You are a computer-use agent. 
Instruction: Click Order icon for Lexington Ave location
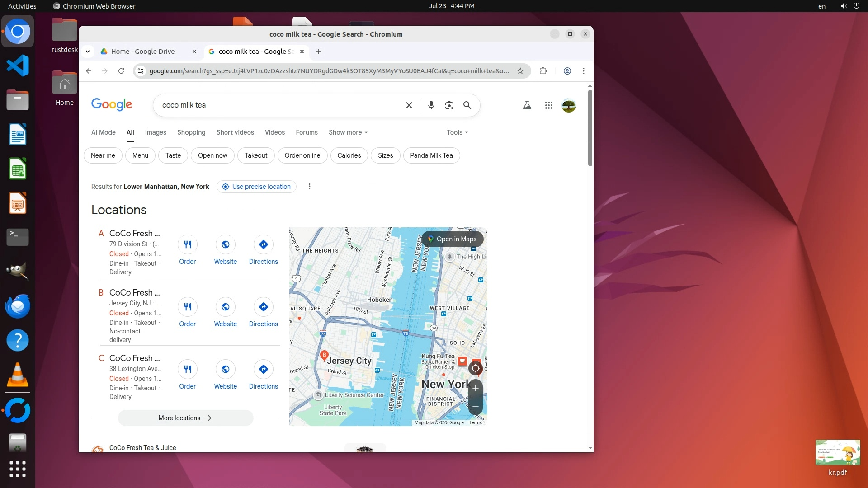pos(187,369)
